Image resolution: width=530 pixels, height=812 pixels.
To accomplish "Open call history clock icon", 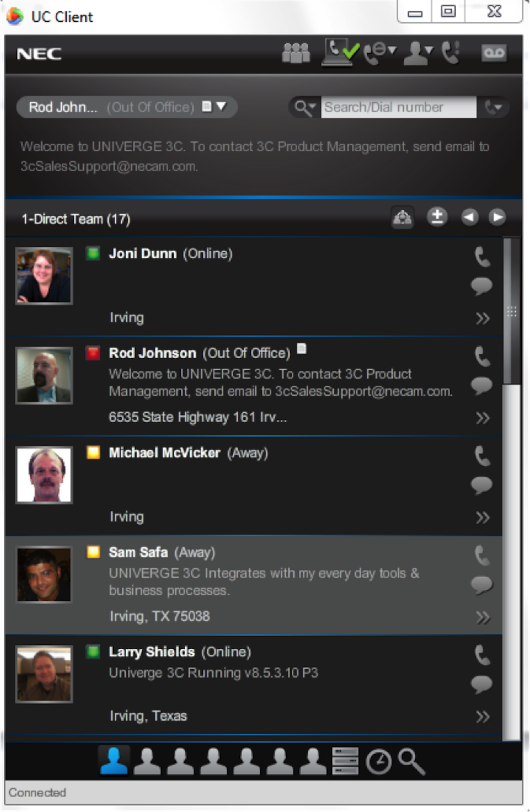I will [378, 762].
